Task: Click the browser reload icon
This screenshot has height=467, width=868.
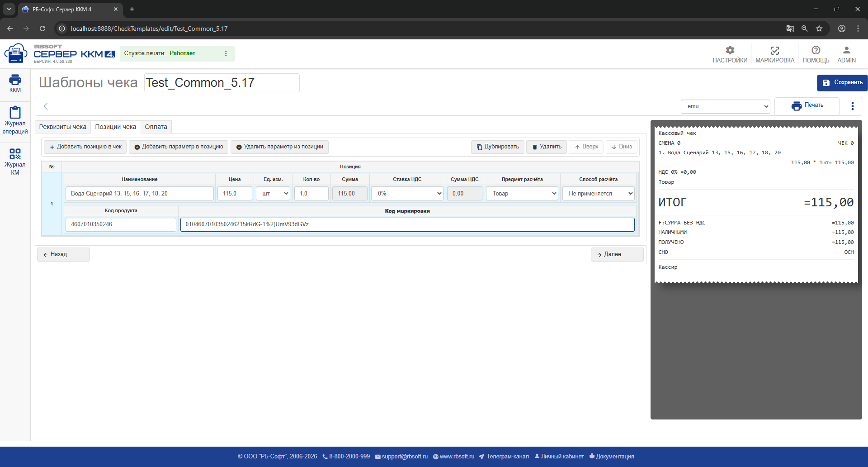Action: coord(42,29)
